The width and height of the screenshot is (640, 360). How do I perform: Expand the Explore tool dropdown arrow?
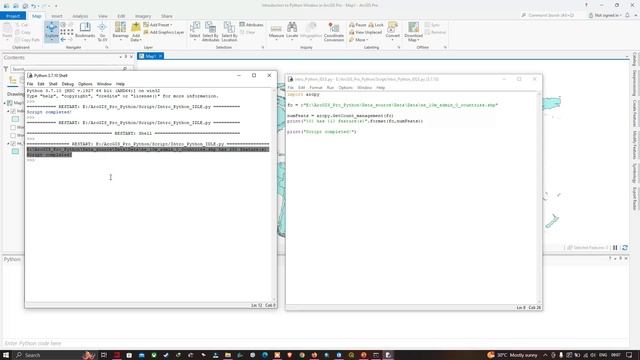point(51,40)
